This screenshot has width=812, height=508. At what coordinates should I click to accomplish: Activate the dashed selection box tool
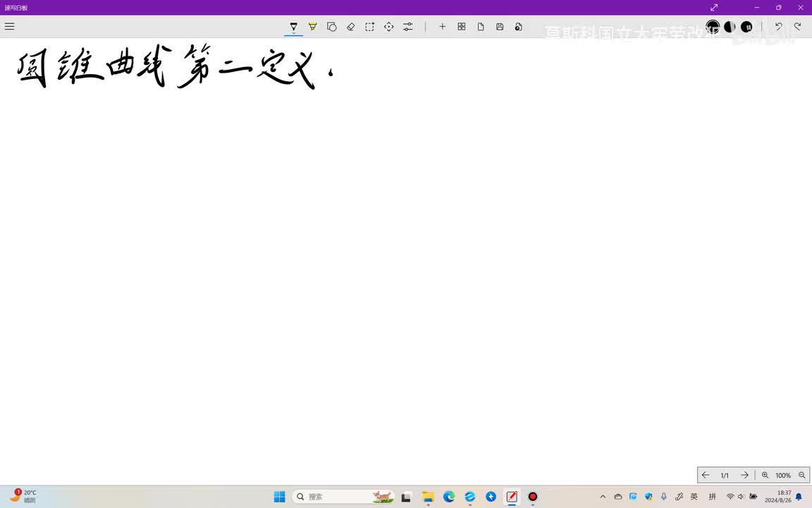click(x=370, y=26)
